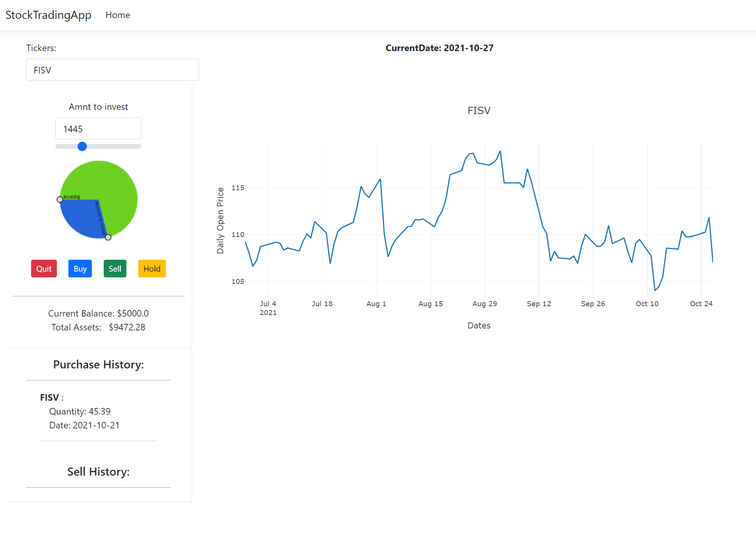
Task: Click the Dates x-axis title
Action: click(x=479, y=325)
